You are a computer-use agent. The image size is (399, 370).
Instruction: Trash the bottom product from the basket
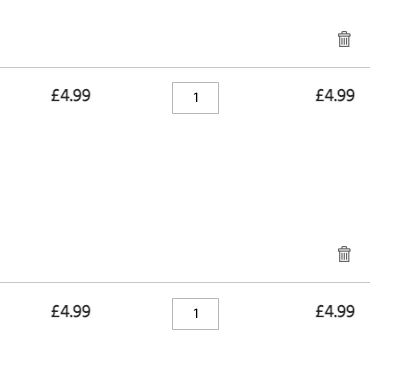pyautogui.click(x=344, y=254)
